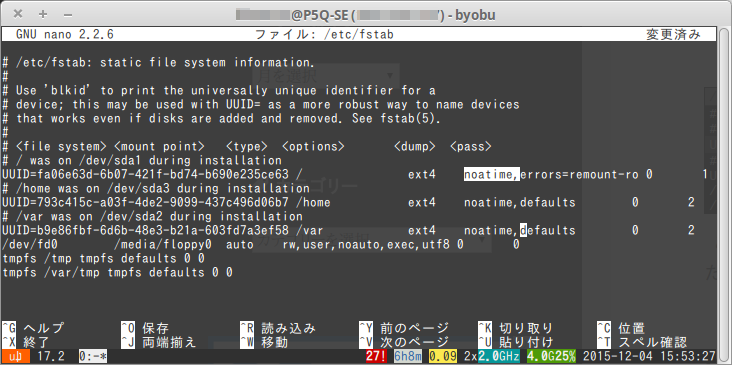This screenshot has height=365, width=732.
Task: Click the <pass> column header comment
Action: click(471, 147)
